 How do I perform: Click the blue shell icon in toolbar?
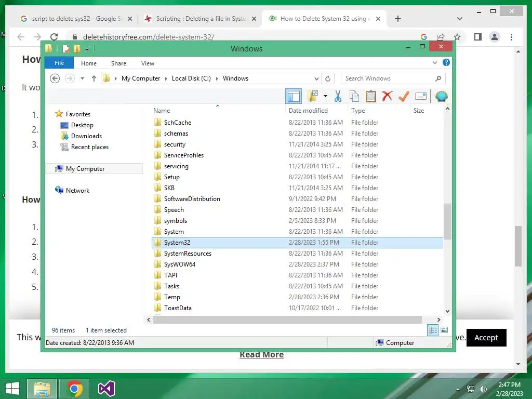(441, 96)
